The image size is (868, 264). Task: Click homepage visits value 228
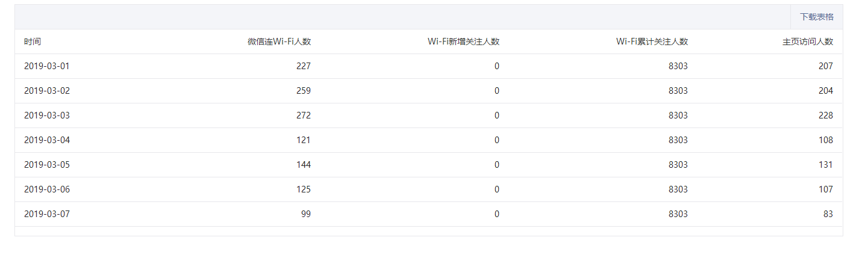point(826,115)
